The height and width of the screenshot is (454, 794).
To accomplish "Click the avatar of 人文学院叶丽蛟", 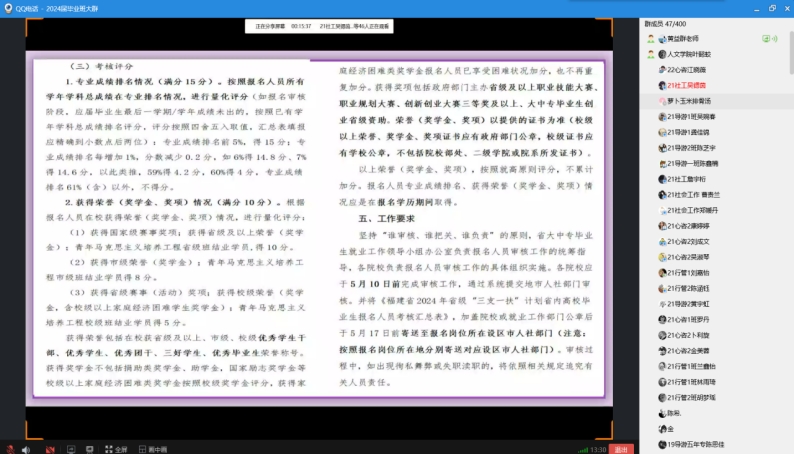I will [661, 54].
